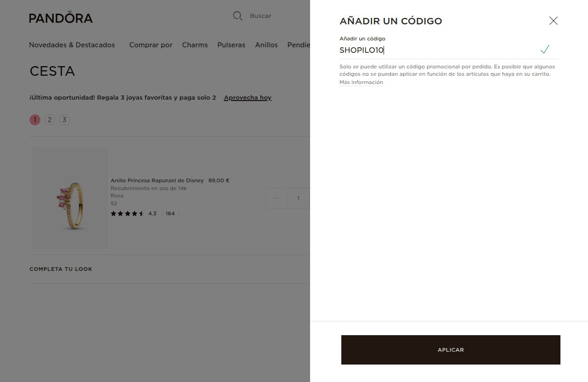Click the search magnifier icon
The image size is (588, 382).
coord(237,16)
